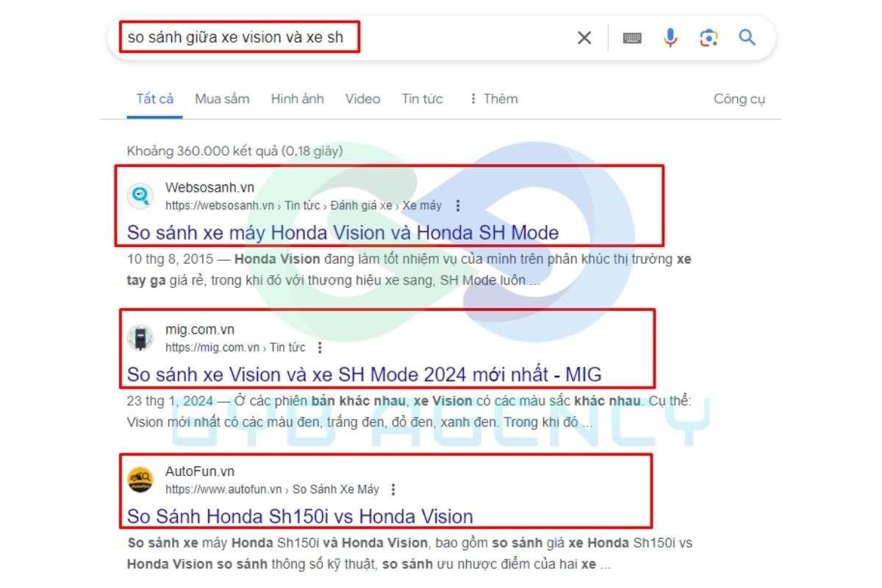
Task: Clear the search query with X icon
Action: (584, 37)
